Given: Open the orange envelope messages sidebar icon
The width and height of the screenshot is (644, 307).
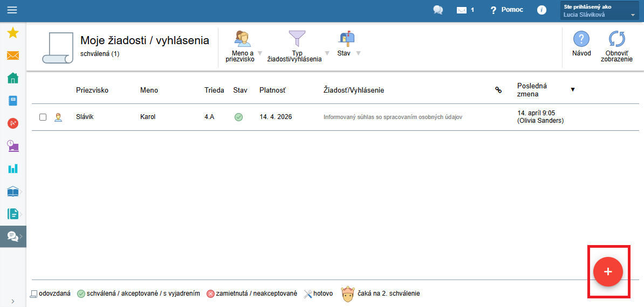Looking at the screenshot, I should pos(13,55).
